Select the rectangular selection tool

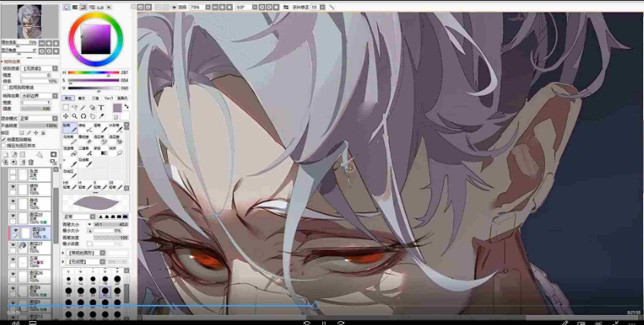point(66,107)
